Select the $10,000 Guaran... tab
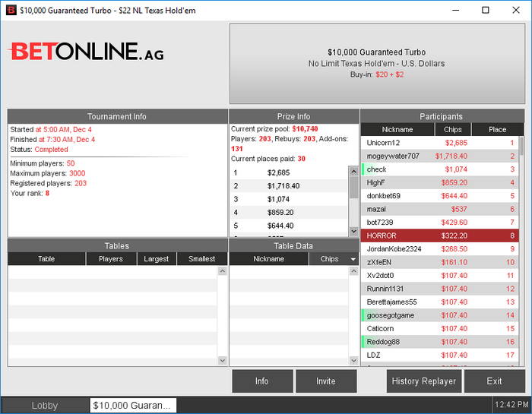Screen dimensions: 532x414 coord(133,405)
